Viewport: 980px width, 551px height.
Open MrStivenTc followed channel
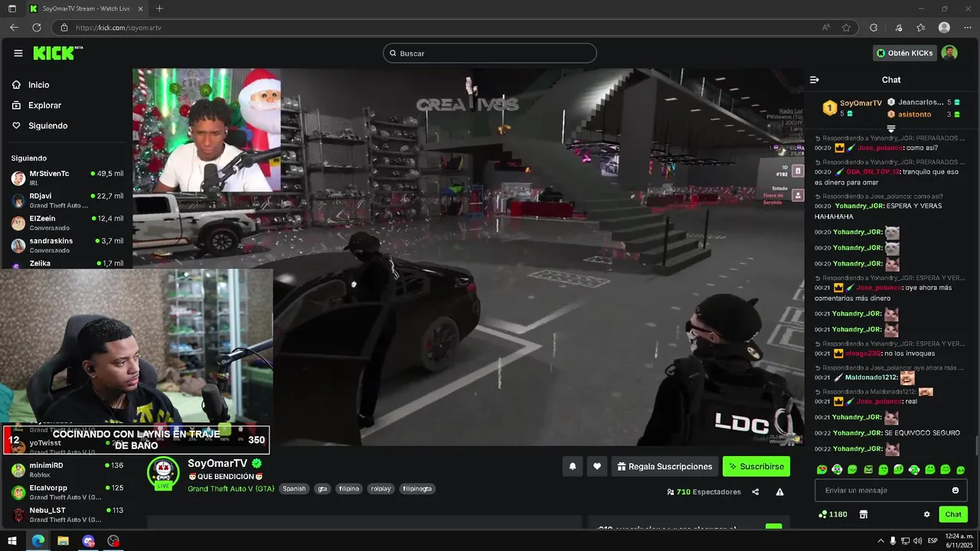[67, 178]
